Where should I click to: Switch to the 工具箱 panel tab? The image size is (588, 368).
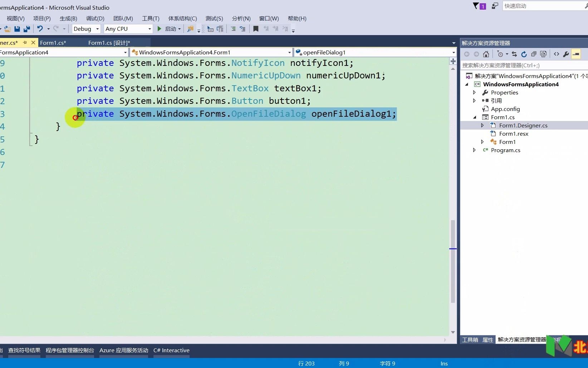pos(470,340)
